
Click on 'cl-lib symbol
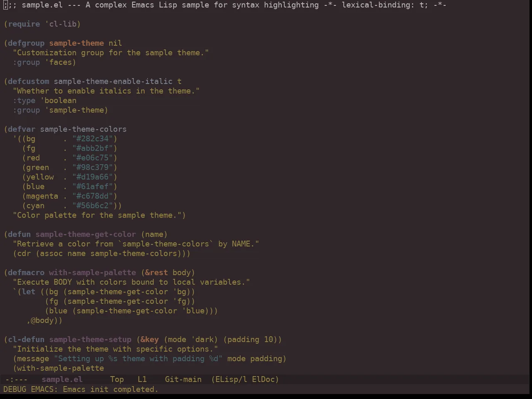[x=61, y=24]
